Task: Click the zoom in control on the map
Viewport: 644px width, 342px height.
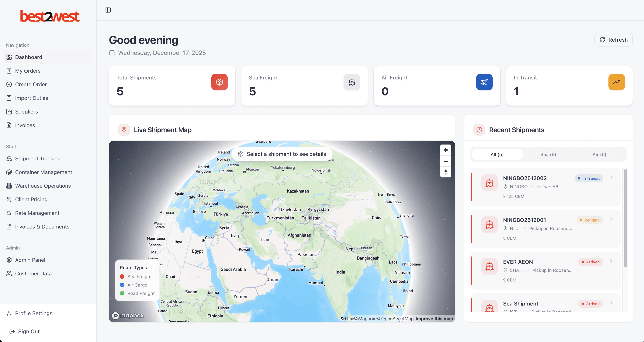Action: (x=446, y=150)
